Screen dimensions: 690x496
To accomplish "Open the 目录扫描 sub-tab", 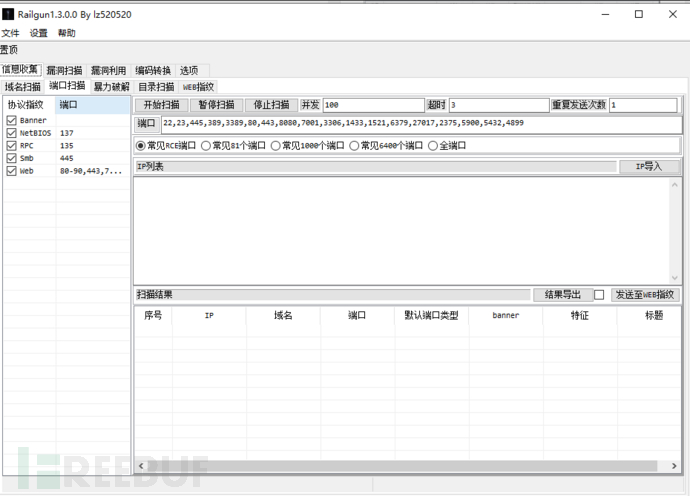I will (x=156, y=87).
